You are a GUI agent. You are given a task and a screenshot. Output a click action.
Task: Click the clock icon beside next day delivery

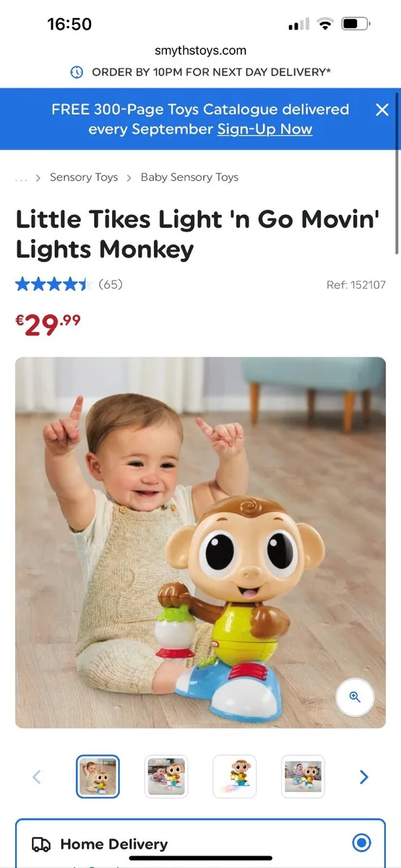tap(77, 72)
